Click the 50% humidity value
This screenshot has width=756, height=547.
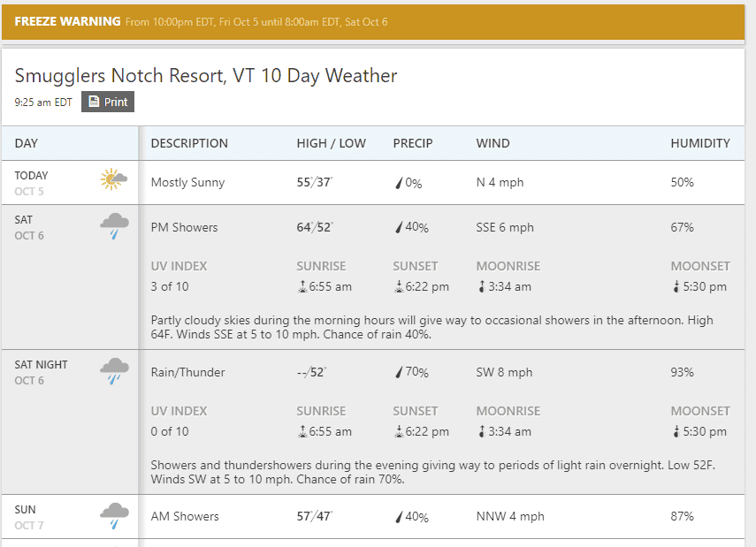(x=683, y=183)
